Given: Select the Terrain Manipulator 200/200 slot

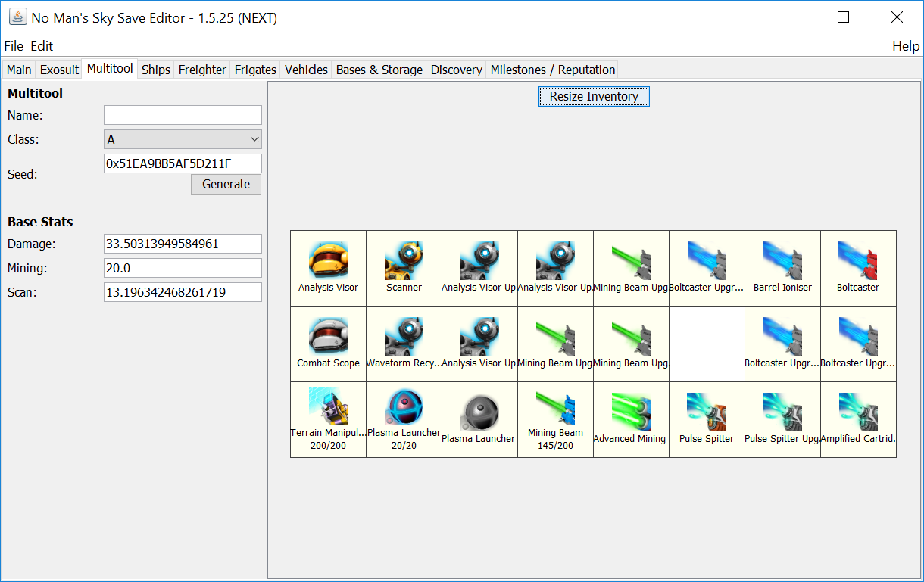Looking at the screenshot, I should coord(328,420).
